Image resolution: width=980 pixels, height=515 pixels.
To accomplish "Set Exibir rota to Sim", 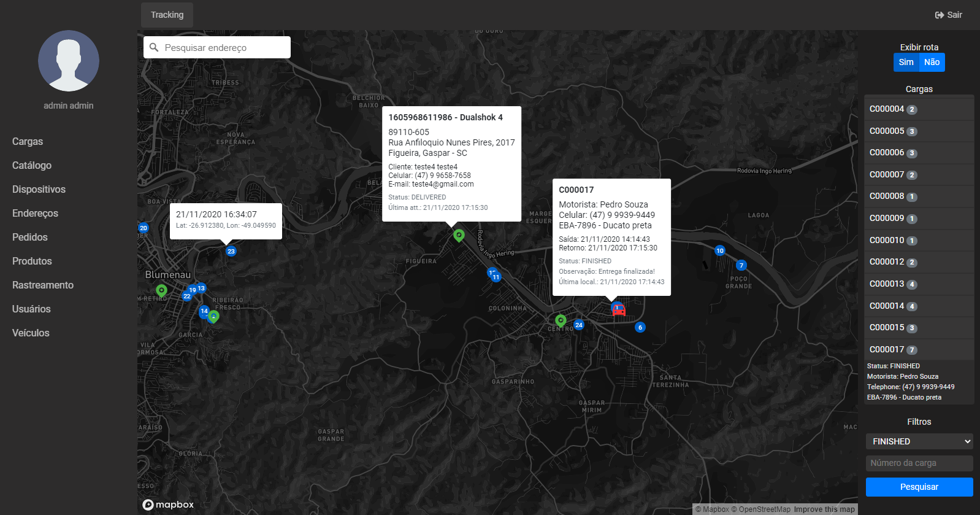I will click(906, 62).
